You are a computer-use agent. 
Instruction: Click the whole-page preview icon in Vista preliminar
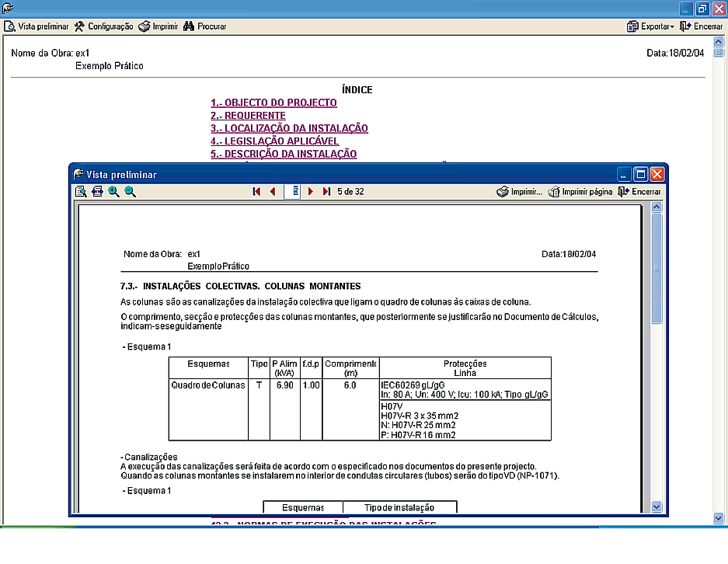coord(81,192)
